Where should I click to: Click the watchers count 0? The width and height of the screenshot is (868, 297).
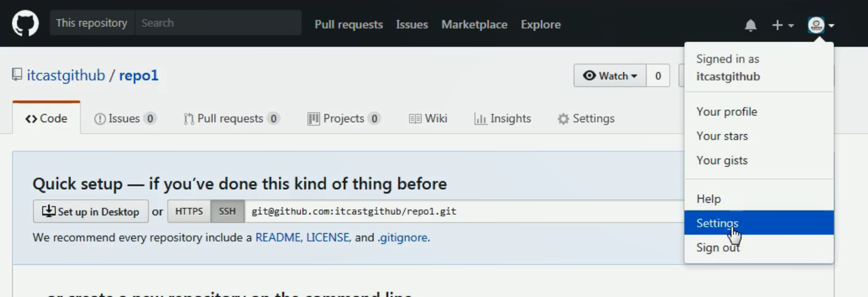[658, 76]
